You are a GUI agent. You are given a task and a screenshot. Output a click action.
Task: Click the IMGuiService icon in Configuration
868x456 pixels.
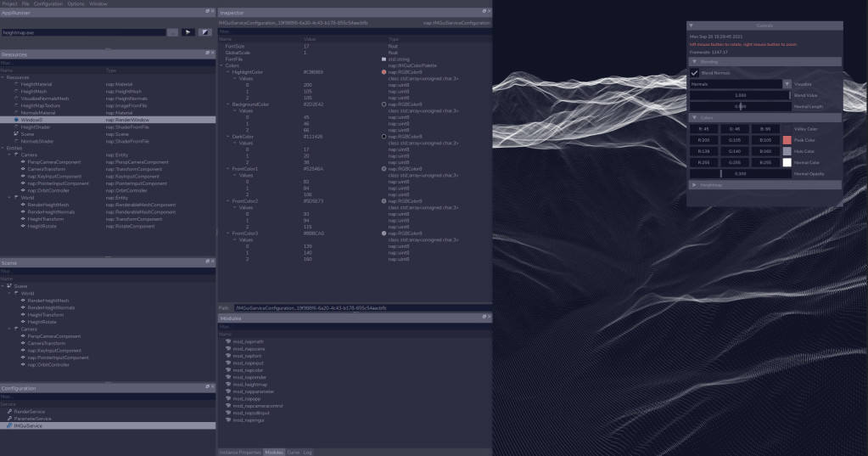coord(9,425)
